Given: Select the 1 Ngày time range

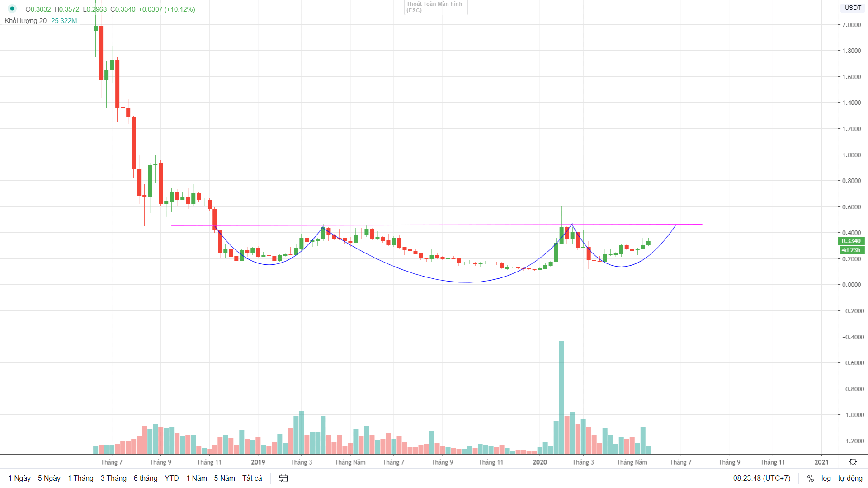Looking at the screenshot, I should [19, 478].
